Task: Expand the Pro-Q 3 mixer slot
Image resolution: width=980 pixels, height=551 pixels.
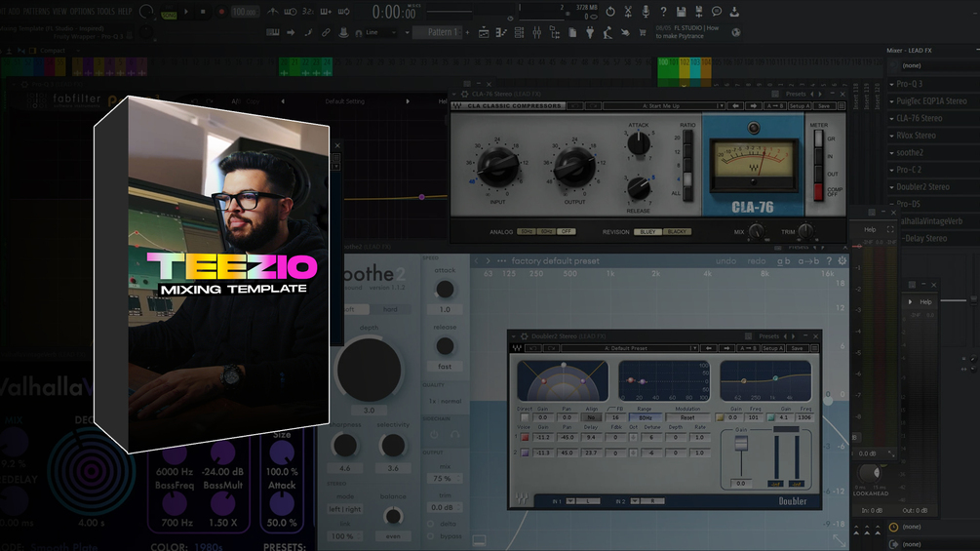Action: pyautogui.click(x=892, y=84)
